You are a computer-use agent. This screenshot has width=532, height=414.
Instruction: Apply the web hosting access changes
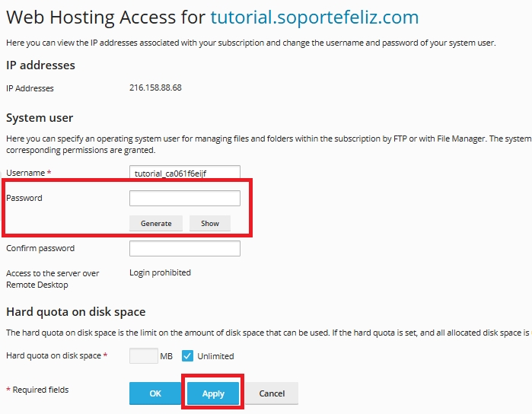click(x=213, y=393)
